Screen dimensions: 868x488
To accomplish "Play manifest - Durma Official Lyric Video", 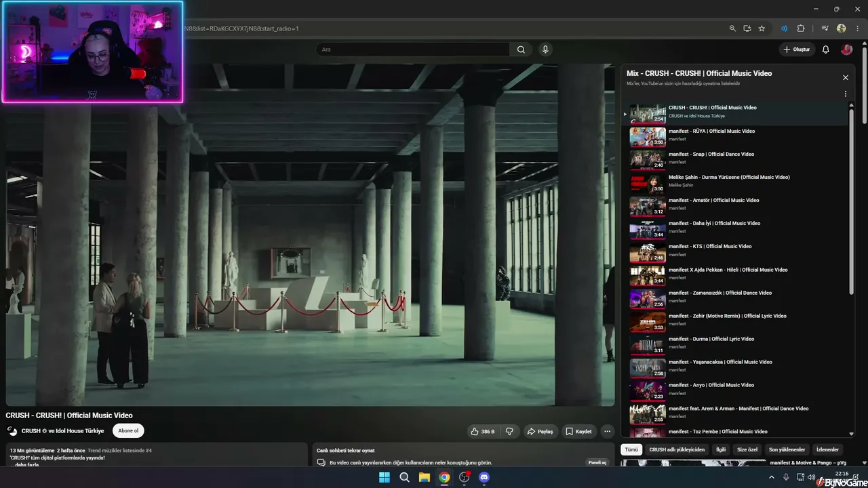I will [x=734, y=344].
